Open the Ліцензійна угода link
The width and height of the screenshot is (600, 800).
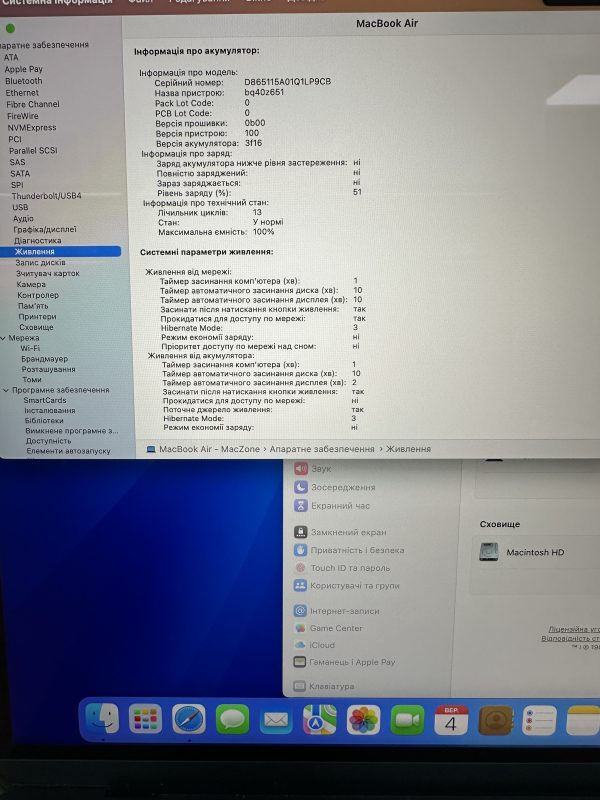(574, 629)
